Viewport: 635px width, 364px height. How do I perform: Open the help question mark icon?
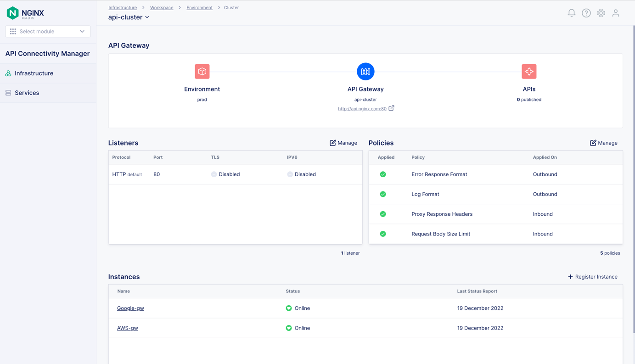pyautogui.click(x=586, y=13)
